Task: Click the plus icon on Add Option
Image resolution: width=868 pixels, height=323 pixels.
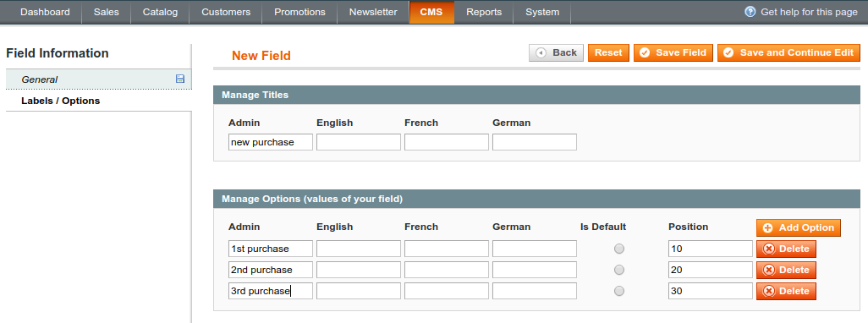Action: (x=768, y=227)
